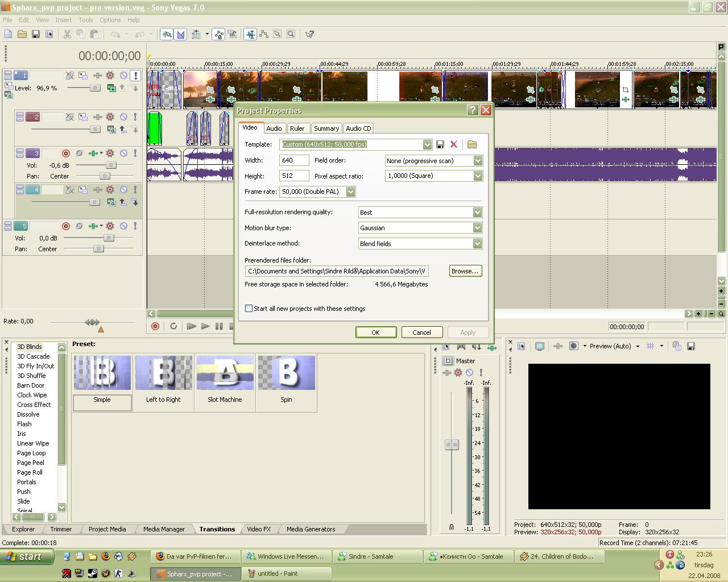Click record arm icon on audio track 3
The width and height of the screenshot is (728, 582).
coord(66,153)
